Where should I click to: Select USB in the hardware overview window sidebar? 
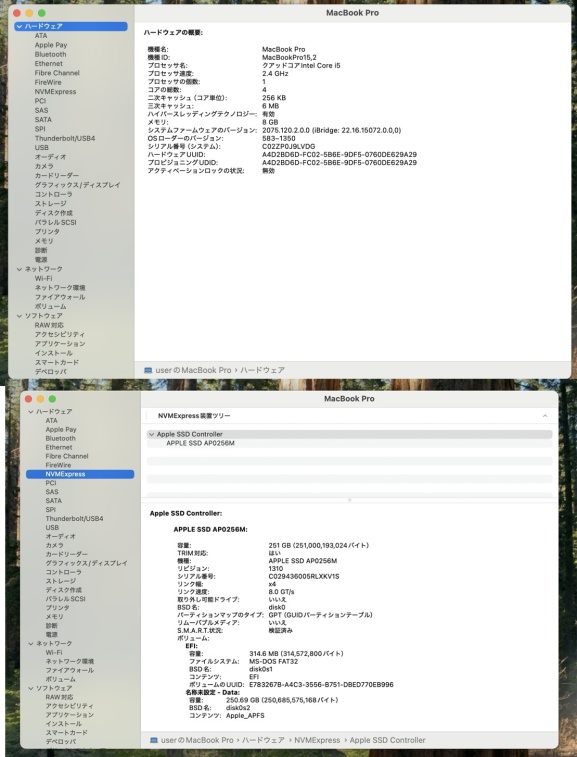point(42,148)
